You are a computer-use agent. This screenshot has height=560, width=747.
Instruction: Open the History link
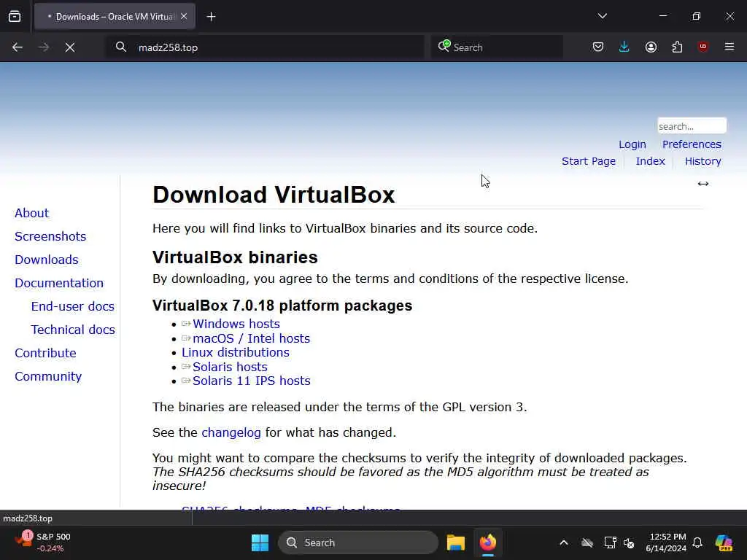(703, 161)
